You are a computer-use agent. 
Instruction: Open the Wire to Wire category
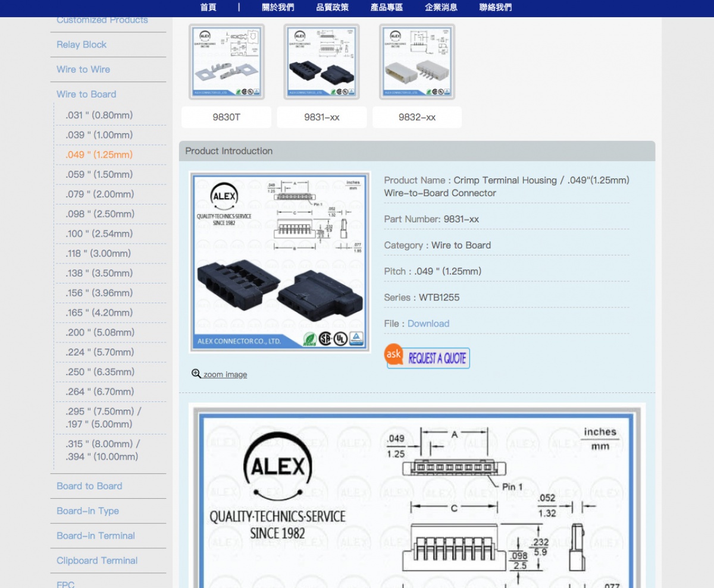tap(83, 70)
